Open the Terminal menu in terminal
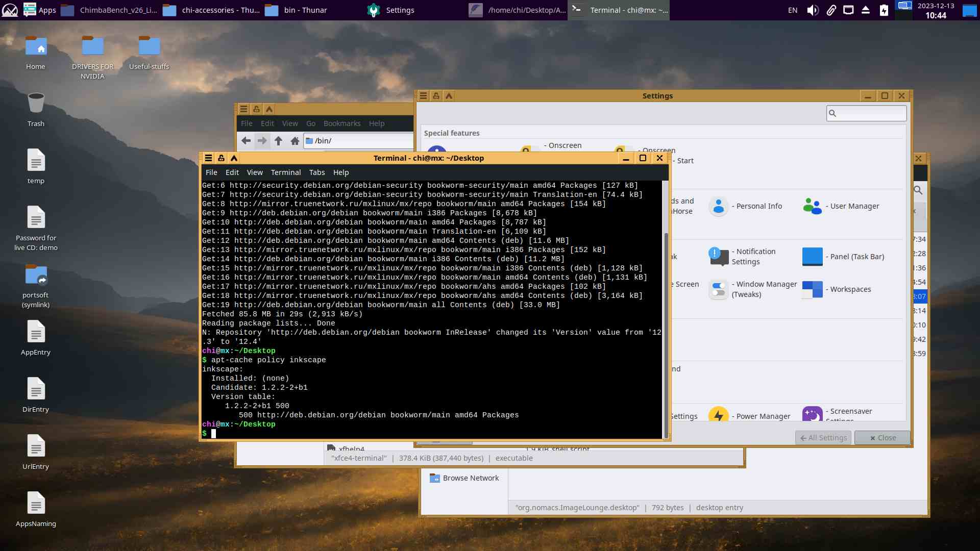This screenshot has width=980, height=551. coord(285,172)
